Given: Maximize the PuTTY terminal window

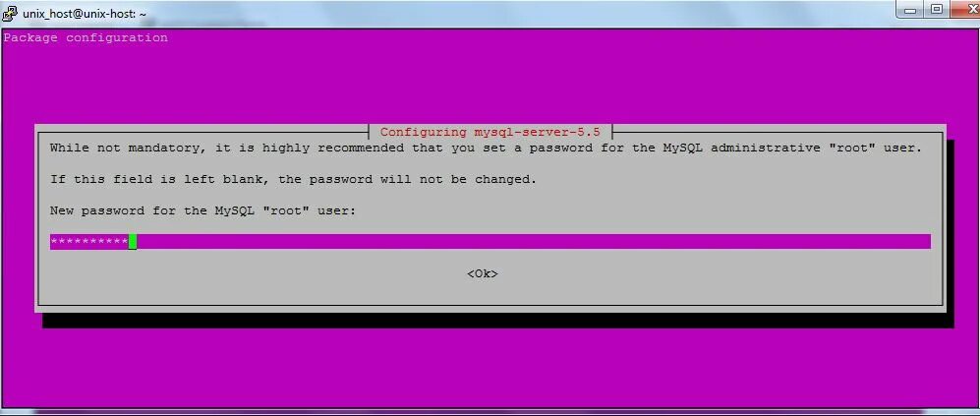Looking at the screenshot, I should (x=936, y=9).
